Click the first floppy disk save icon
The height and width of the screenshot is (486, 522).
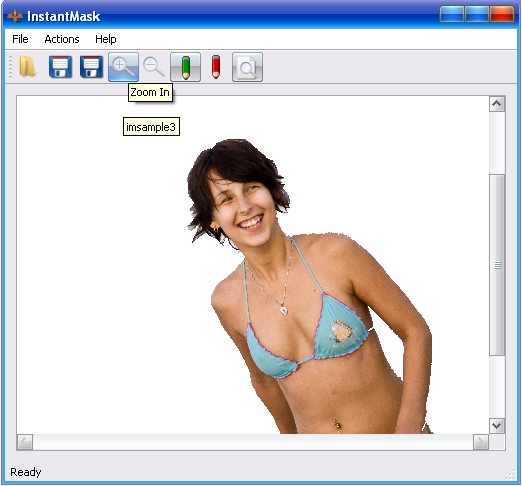pyautogui.click(x=60, y=67)
